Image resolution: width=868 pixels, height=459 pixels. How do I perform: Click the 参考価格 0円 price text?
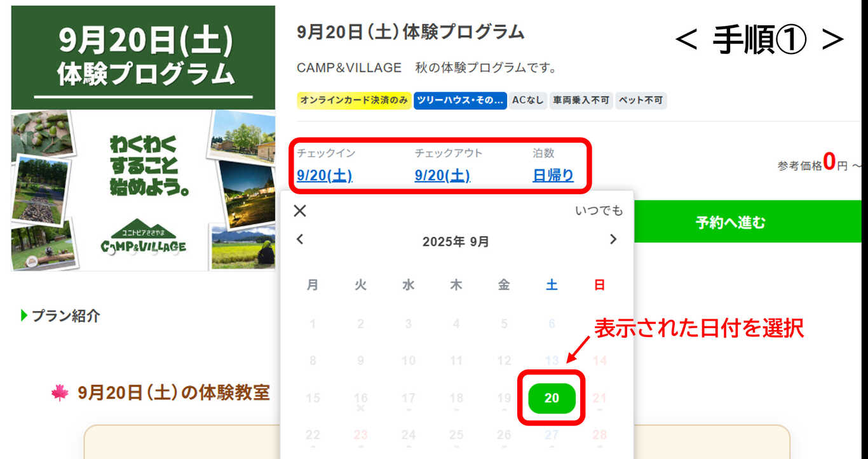pos(819,164)
